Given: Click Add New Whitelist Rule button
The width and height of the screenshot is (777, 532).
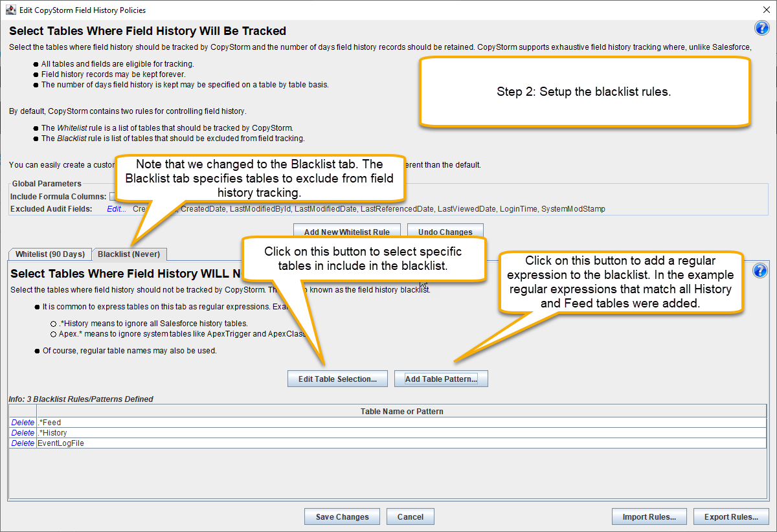Looking at the screenshot, I should (x=347, y=232).
